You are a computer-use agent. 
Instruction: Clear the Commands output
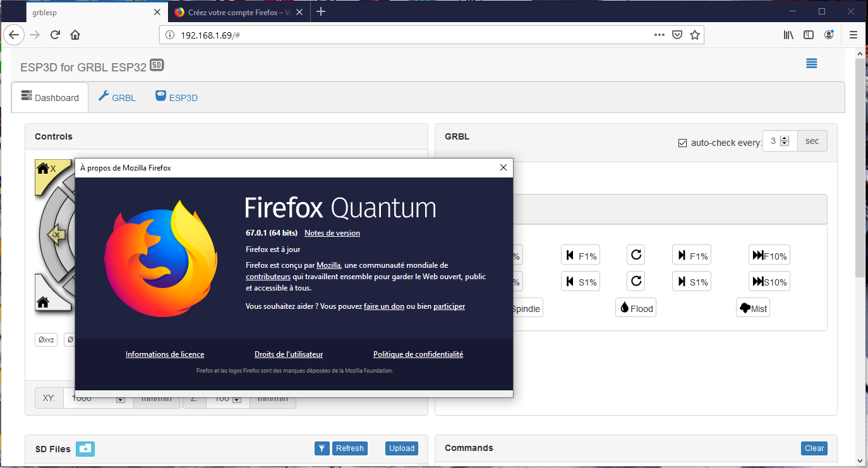pyautogui.click(x=814, y=448)
